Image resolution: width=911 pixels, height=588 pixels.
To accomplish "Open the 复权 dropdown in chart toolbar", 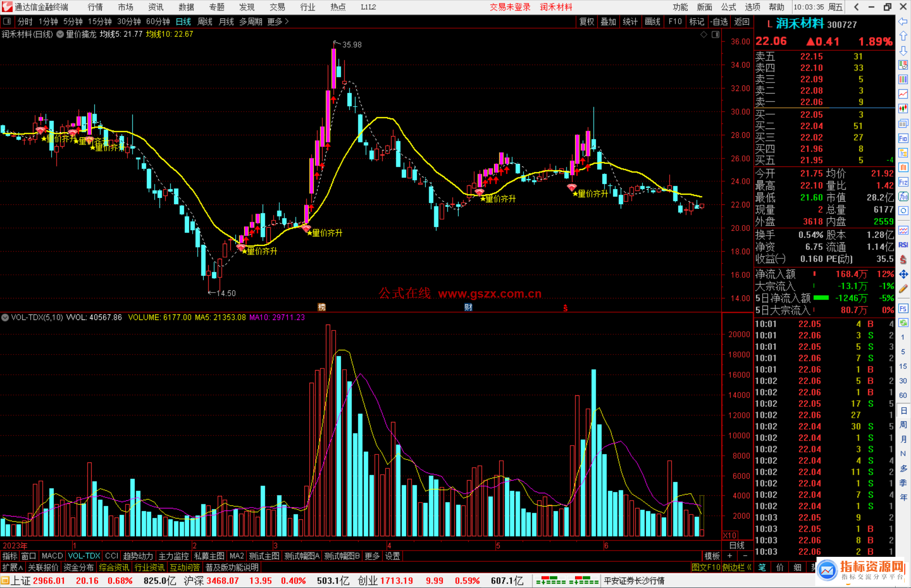I will tap(586, 21).
